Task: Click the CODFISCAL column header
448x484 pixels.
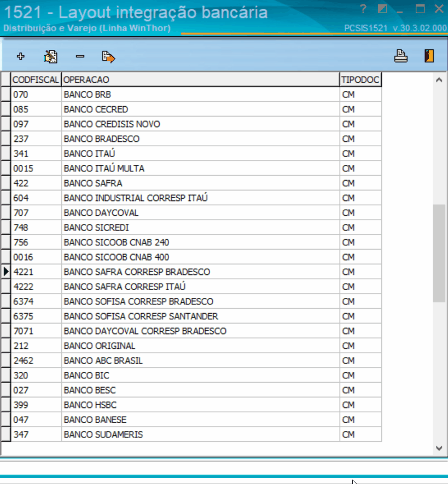Action: (x=36, y=79)
